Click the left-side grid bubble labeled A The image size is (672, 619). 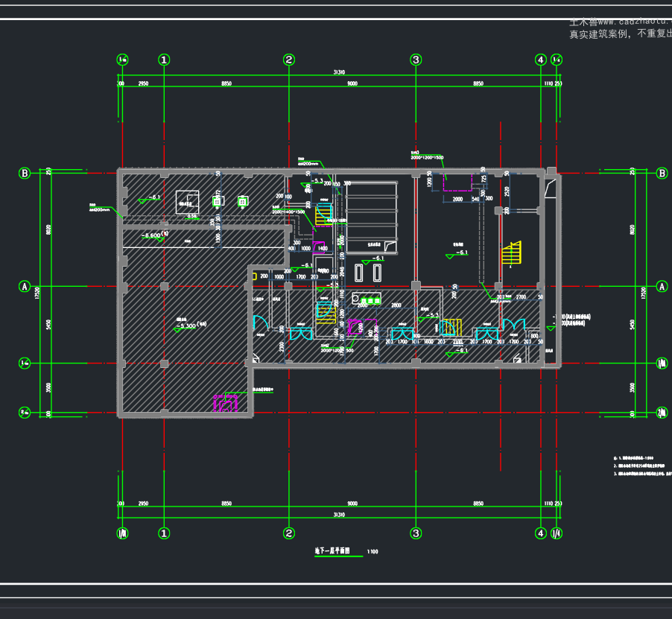click(25, 286)
